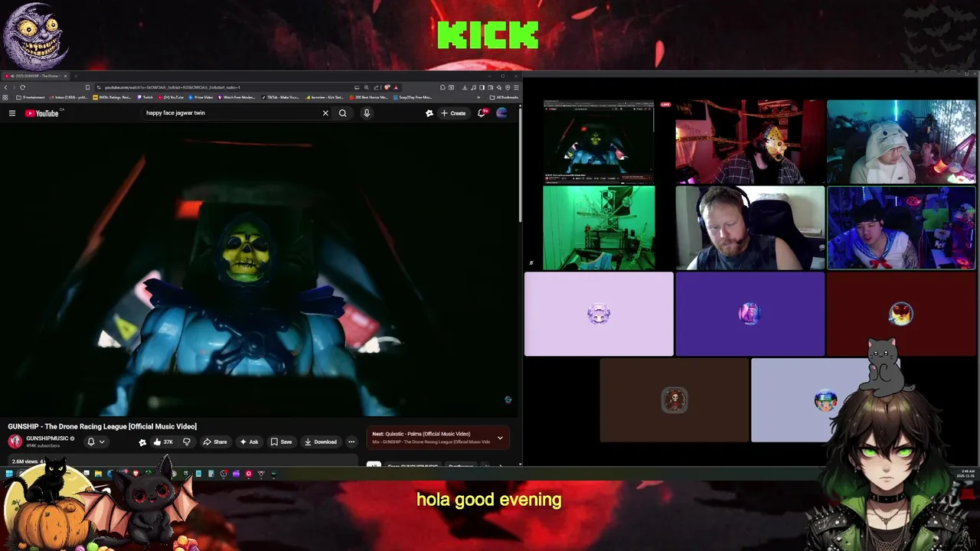Save the video to a playlist

[x=281, y=442]
